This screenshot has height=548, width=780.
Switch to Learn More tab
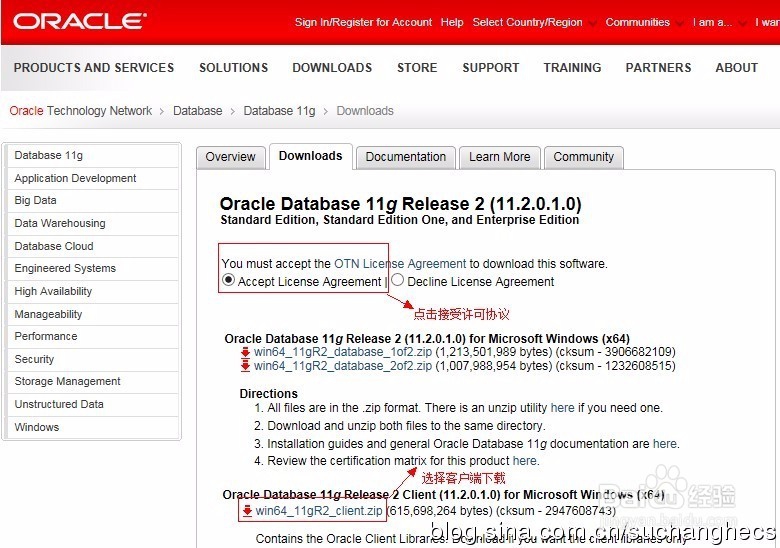(499, 157)
